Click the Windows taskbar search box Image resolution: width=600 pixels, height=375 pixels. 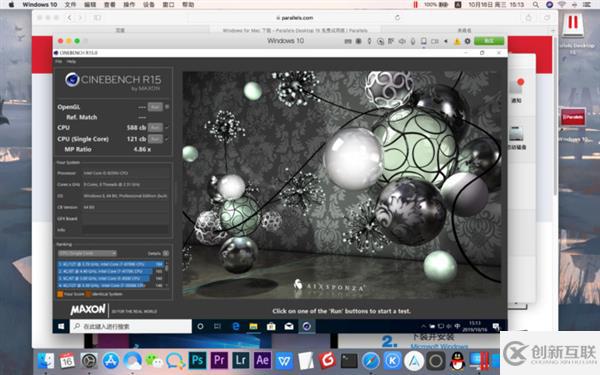point(130,326)
